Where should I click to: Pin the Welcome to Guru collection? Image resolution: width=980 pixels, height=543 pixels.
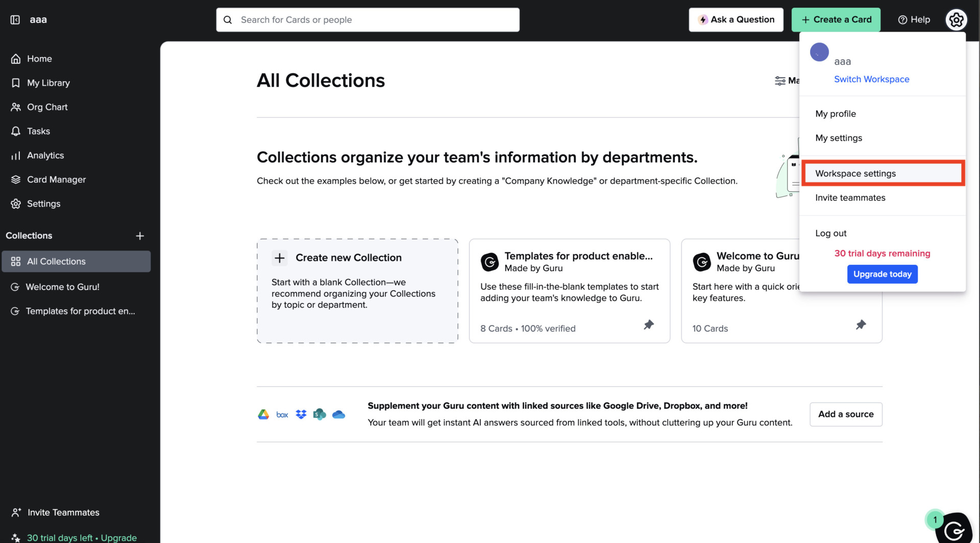coord(861,325)
